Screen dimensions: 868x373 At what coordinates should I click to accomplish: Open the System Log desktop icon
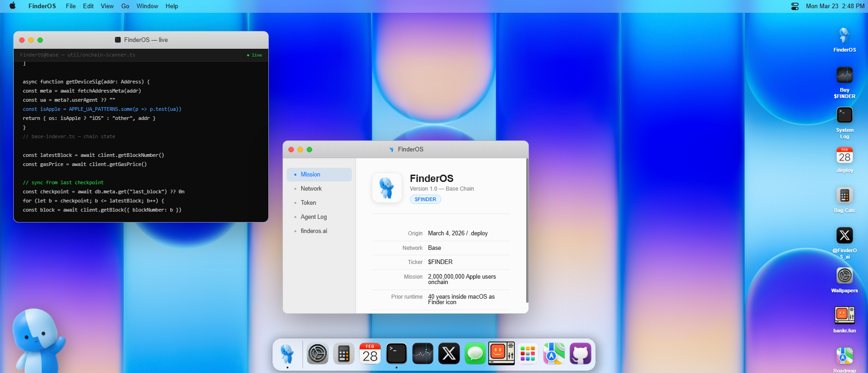click(845, 123)
